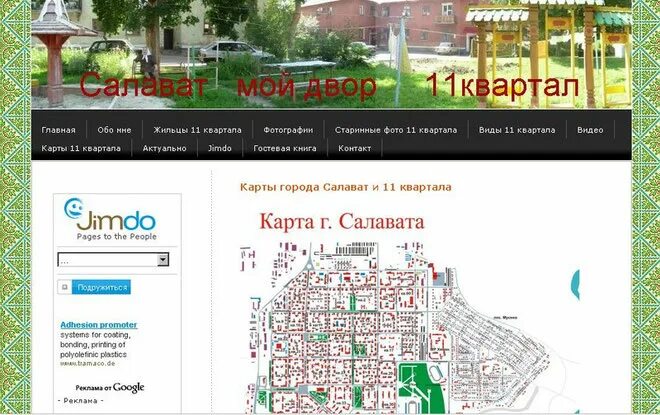
Task: Click the Поделиться share button
Action: coord(101,287)
